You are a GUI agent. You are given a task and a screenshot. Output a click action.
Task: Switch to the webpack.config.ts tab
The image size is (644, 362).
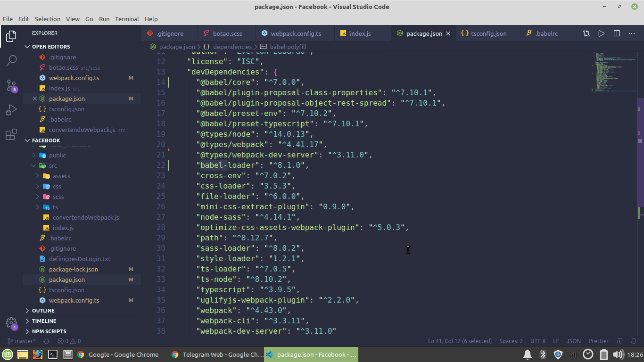[x=295, y=33]
